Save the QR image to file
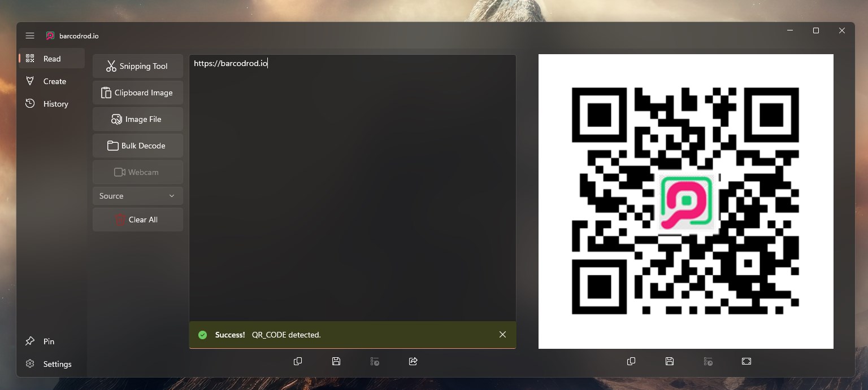868x390 pixels. pyautogui.click(x=670, y=361)
